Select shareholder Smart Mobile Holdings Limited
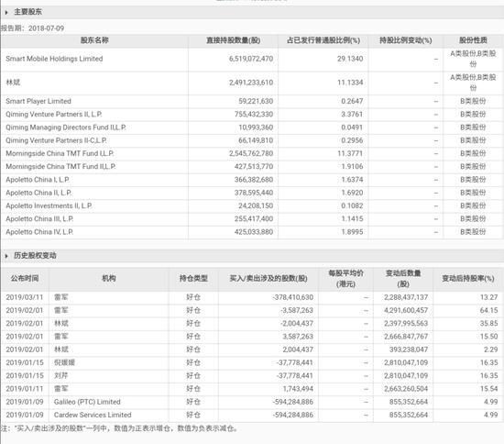 [x=54, y=59]
